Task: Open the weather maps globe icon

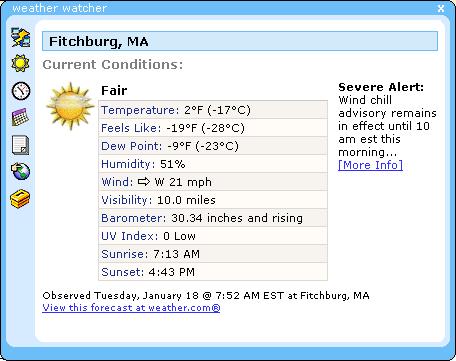Action: 21,171
